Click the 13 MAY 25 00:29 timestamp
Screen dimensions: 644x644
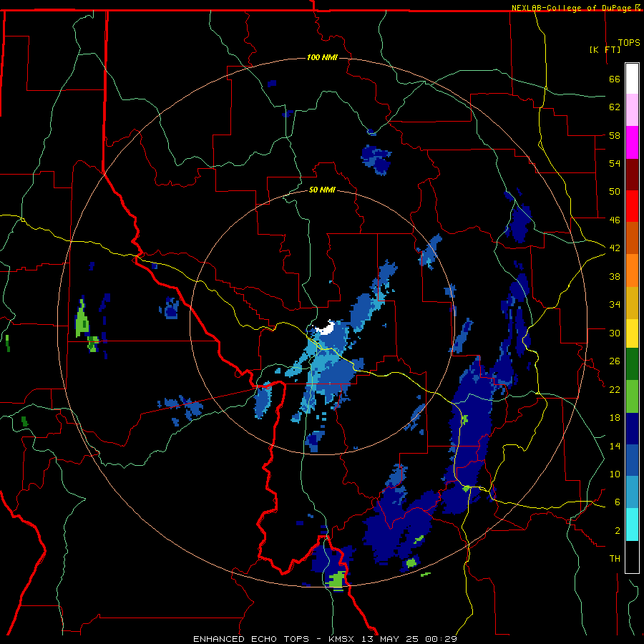[x=409, y=639]
